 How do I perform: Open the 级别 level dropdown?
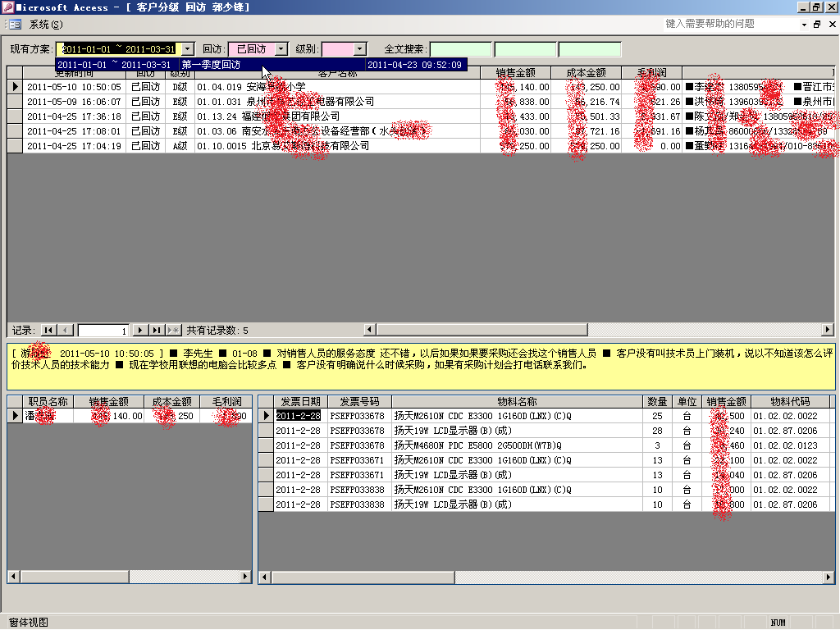click(360, 49)
